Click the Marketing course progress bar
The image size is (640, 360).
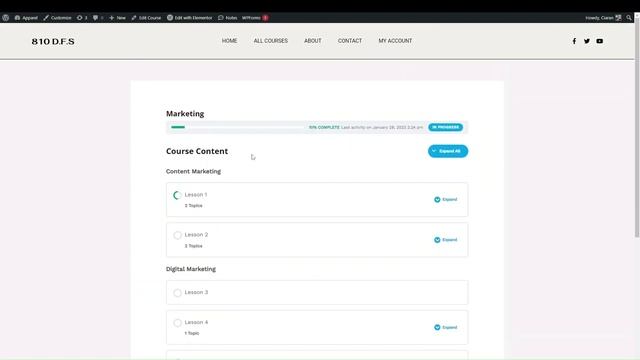pos(238,127)
